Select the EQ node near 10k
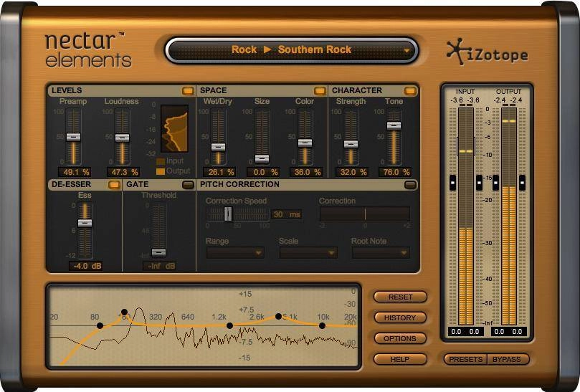This screenshot has height=392, width=580. [x=322, y=325]
